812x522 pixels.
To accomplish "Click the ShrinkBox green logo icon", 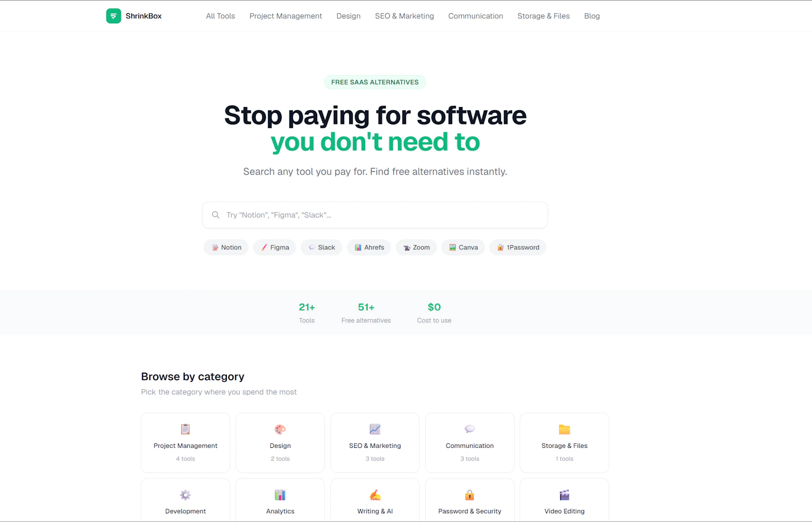I will tap(114, 16).
